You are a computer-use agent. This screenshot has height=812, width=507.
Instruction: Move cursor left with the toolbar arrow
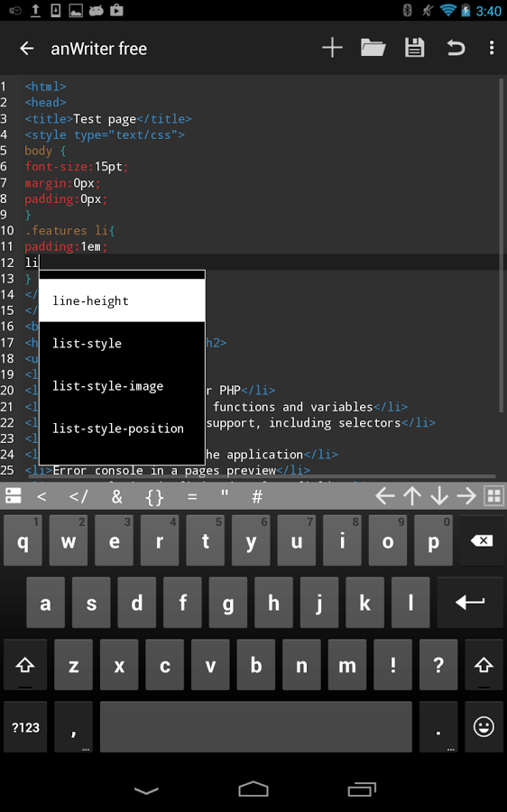click(385, 496)
